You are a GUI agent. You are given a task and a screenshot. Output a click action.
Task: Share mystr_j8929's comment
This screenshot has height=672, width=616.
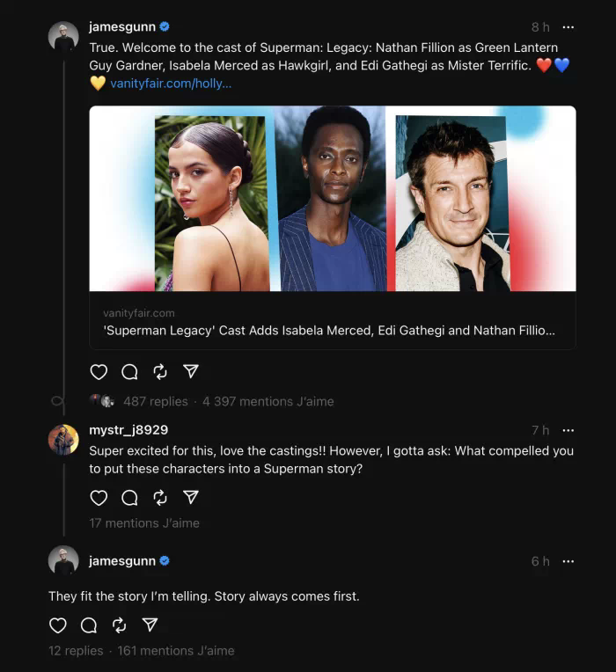pyautogui.click(x=191, y=498)
